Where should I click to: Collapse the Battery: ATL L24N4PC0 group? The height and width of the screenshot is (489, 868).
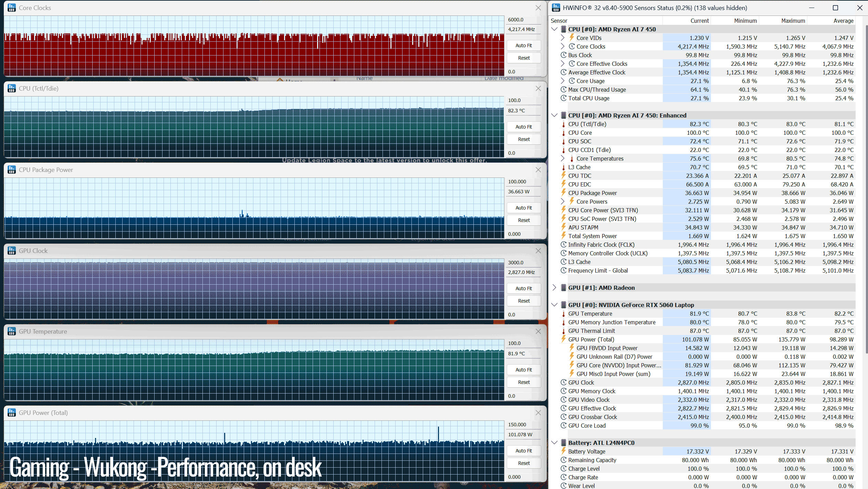click(554, 443)
